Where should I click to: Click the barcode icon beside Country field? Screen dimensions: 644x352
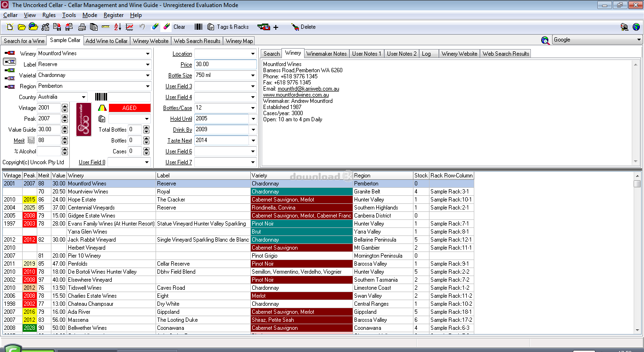(x=101, y=97)
